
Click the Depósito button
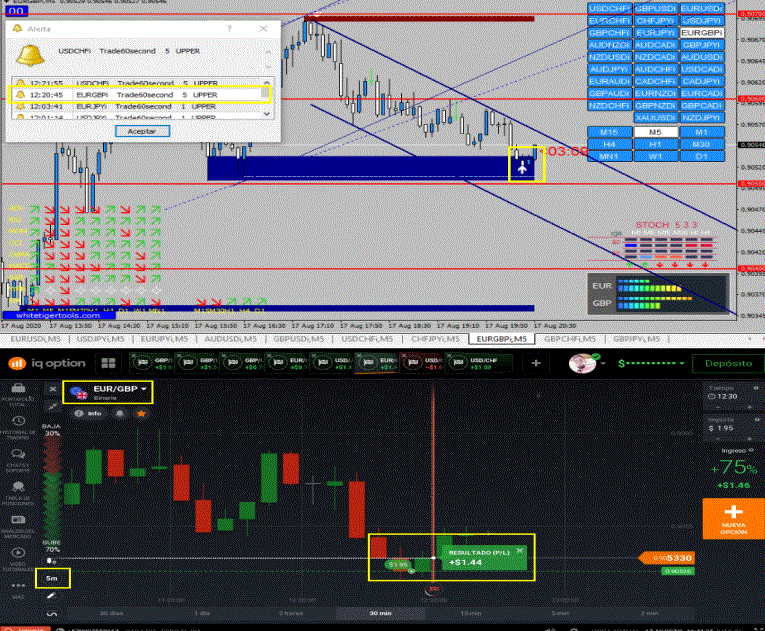[x=727, y=364]
